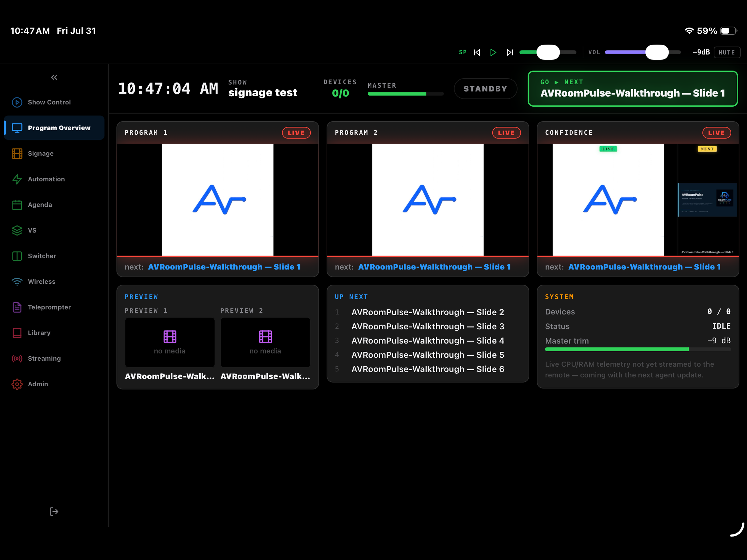Open the Signage menu item

point(54,154)
